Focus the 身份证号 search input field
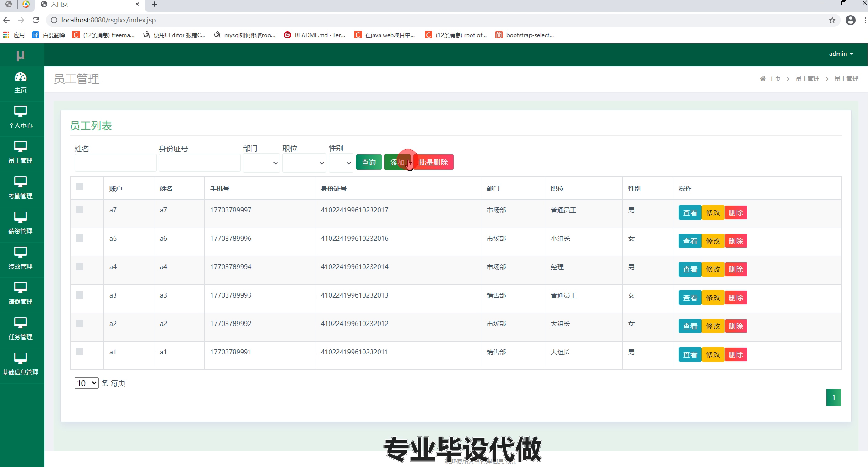Image resolution: width=868 pixels, height=467 pixels. [200, 163]
